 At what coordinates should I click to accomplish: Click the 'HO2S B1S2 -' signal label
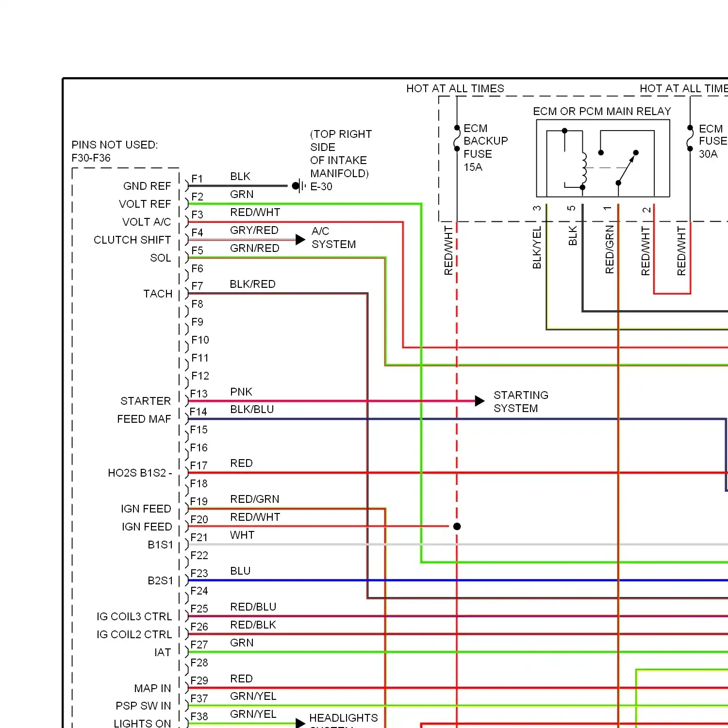click(140, 473)
